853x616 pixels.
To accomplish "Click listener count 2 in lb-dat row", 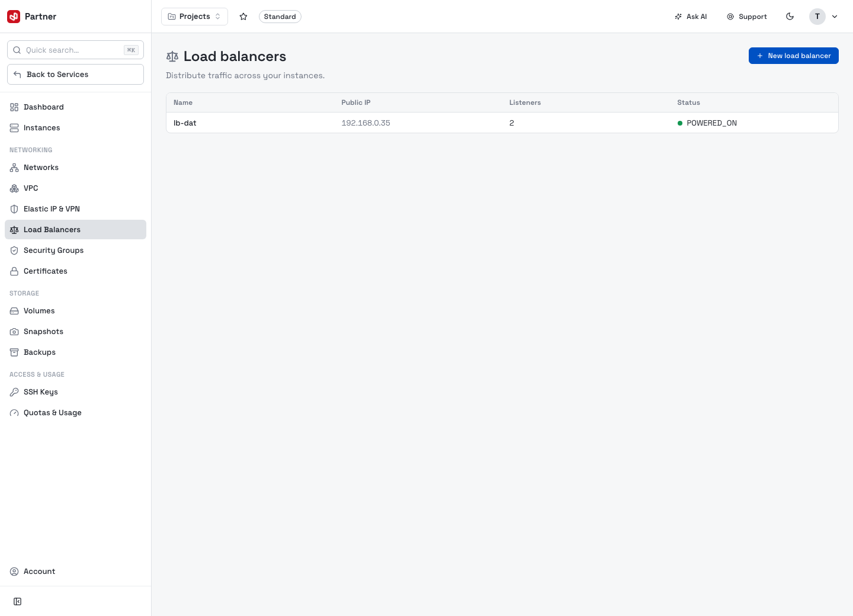I will point(512,123).
